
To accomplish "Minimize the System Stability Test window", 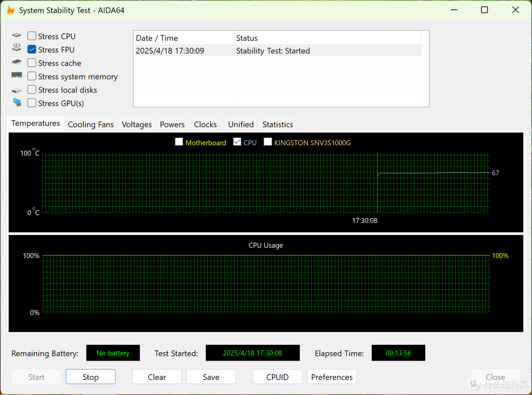I will pyautogui.click(x=454, y=10).
